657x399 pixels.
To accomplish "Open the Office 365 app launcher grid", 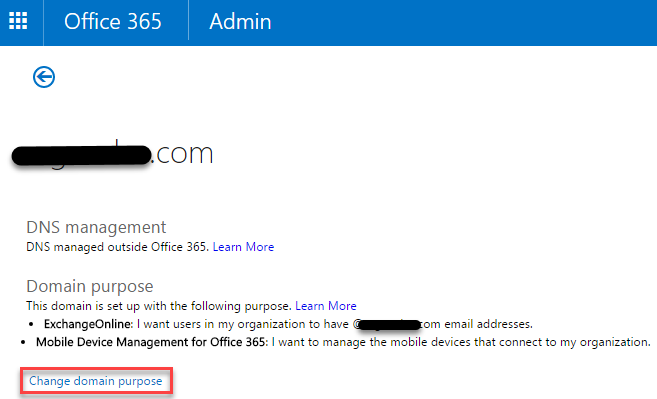I will 18,21.
